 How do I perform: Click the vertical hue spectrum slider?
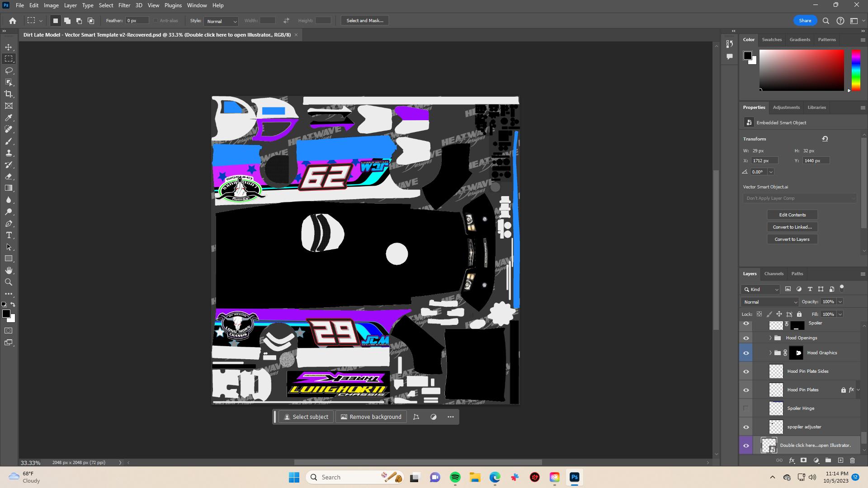coord(856,70)
